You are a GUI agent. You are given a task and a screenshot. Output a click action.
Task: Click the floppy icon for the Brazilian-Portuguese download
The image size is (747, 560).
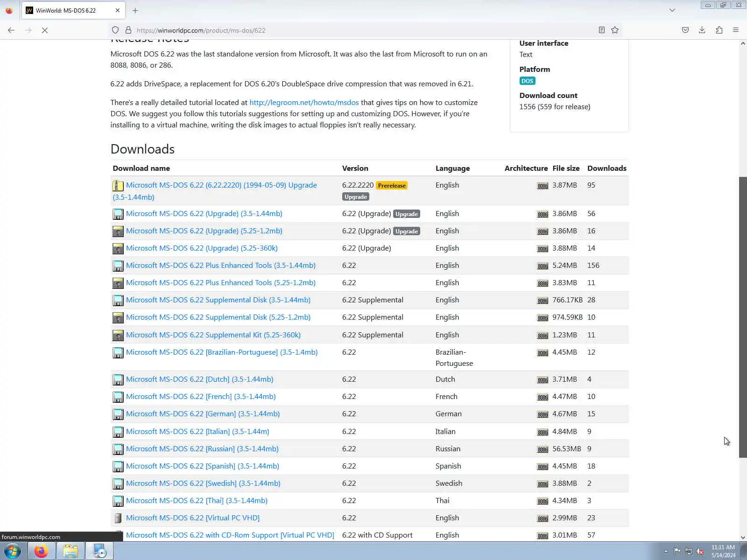click(x=118, y=353)
